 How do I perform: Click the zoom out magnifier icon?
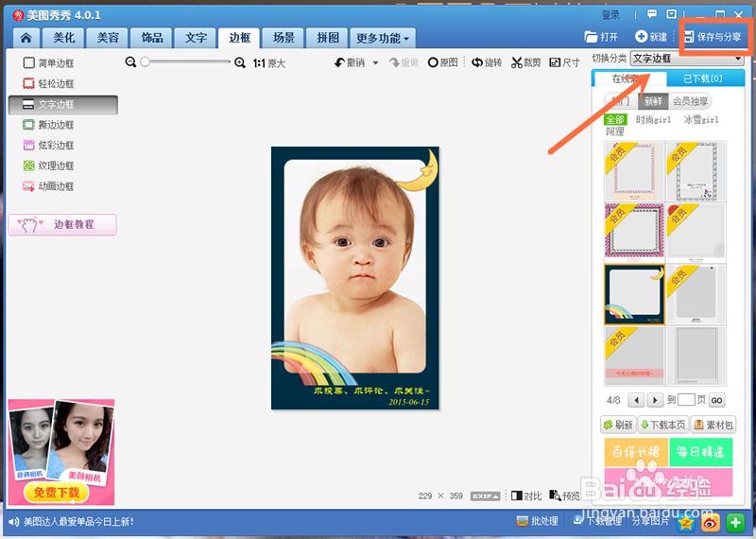pyautogui.click(x=130, y=62)
